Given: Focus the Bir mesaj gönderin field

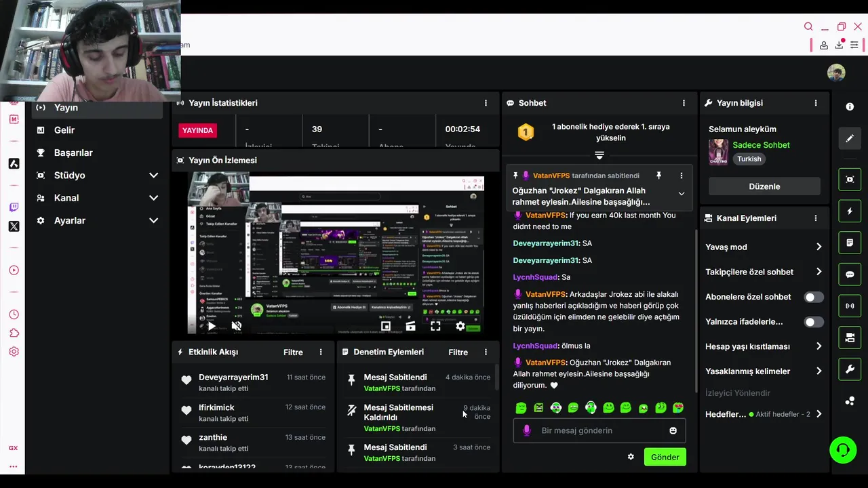Looking at the screenshot, I should 599,430.
